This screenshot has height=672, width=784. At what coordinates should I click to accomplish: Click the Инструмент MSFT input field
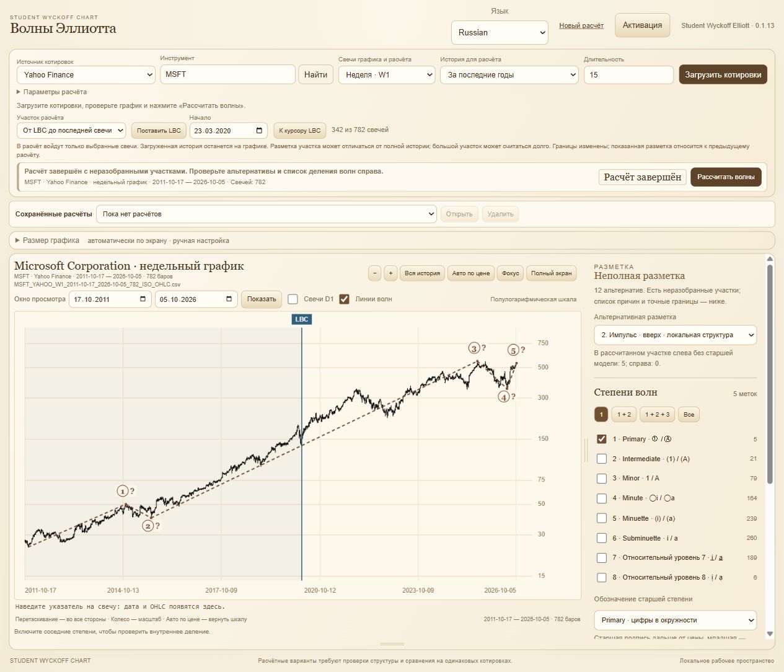(x=227, y=74)
